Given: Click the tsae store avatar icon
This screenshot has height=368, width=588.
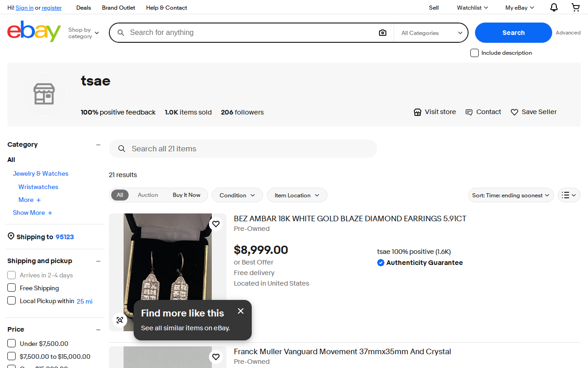Looking at the screenshot, I should click(44, 94).
